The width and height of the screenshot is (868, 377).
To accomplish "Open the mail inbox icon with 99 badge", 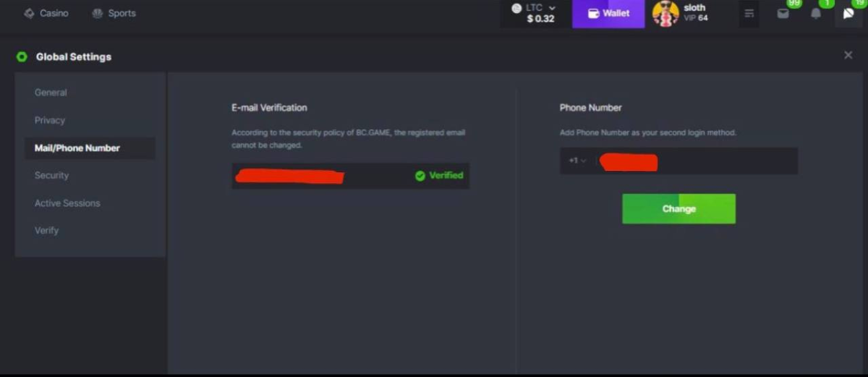I will click(x=783, y=14).
